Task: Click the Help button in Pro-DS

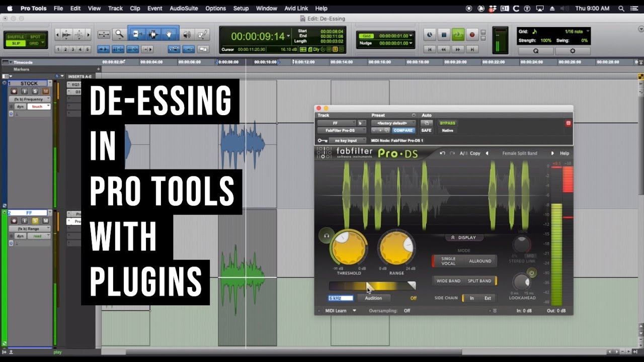Action: 565,153
